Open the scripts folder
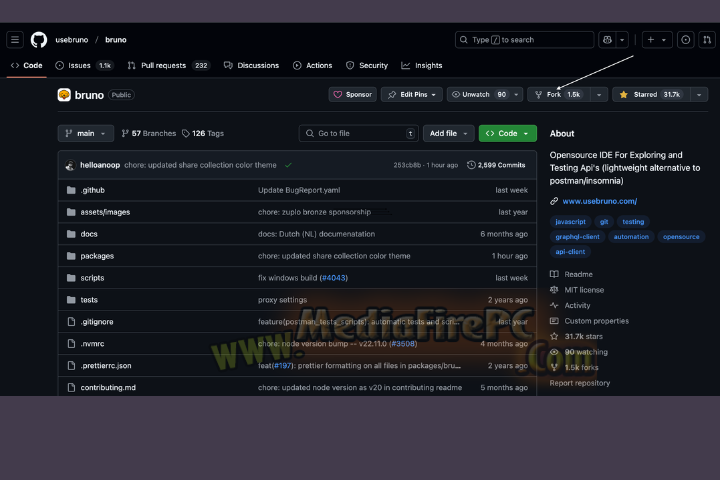The height and width of the screenshot is (480, 720). point(92,278)
